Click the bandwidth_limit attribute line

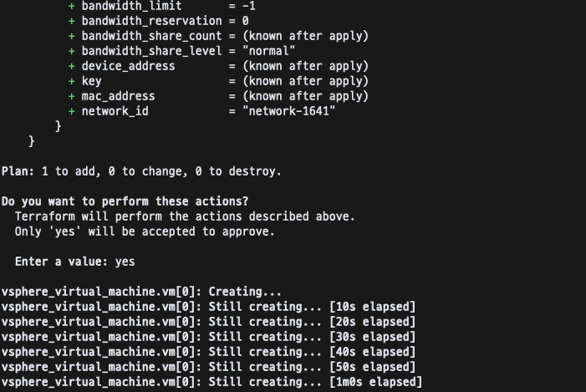[162, 6]
